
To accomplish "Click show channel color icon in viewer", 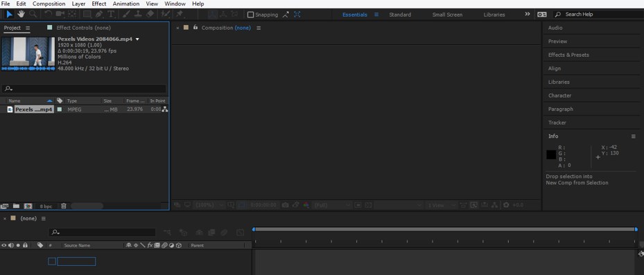I will [306, 205].
